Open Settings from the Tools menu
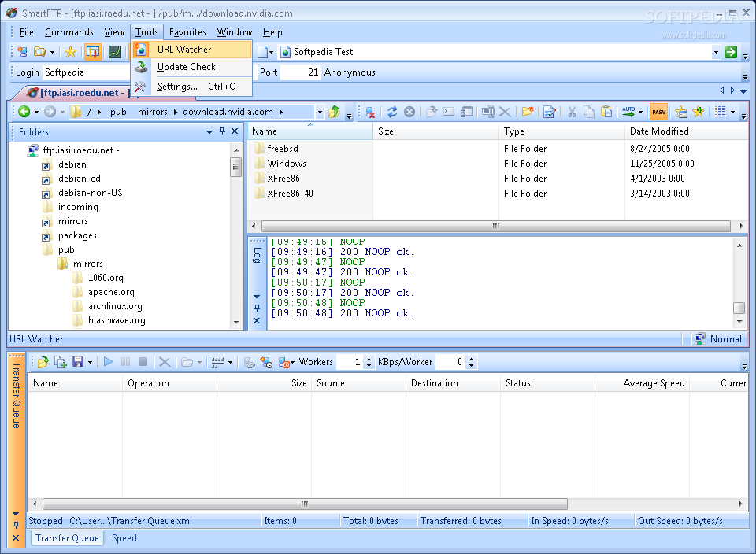 tap(192, 87)
